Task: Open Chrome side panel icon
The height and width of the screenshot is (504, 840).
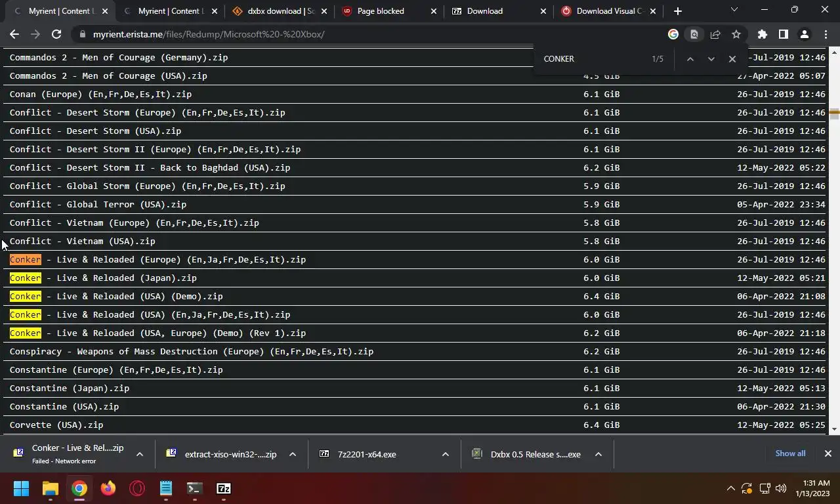Action: 783,34
